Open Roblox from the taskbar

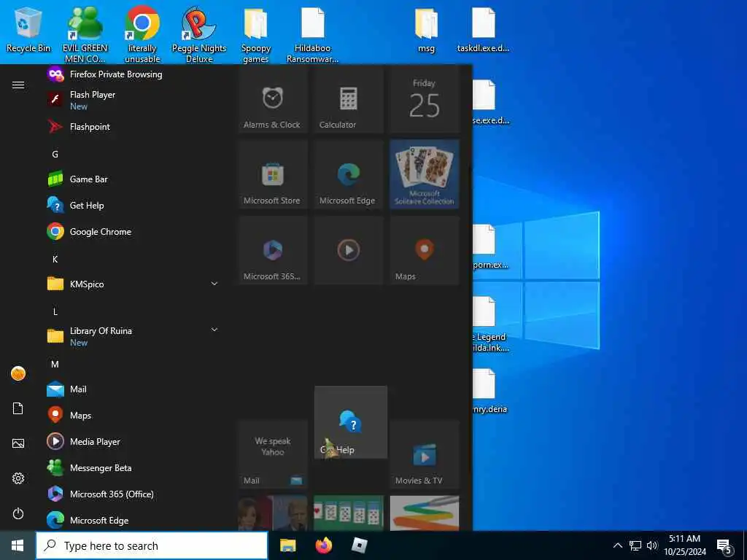359,545
